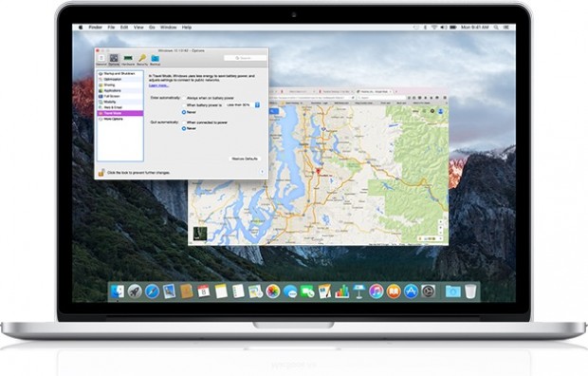Open Reminders from the Dock
Screen dimensions: 588x376
point(238,291)
